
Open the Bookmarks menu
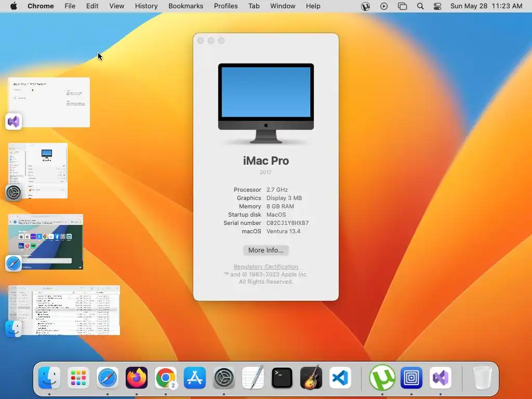click(x=185, y=6)
